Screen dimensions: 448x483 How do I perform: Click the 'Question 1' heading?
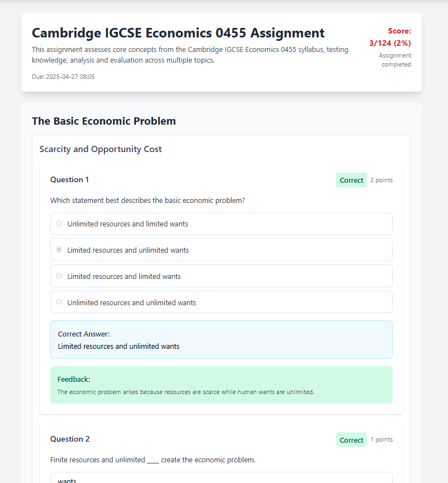click(69, 179)
